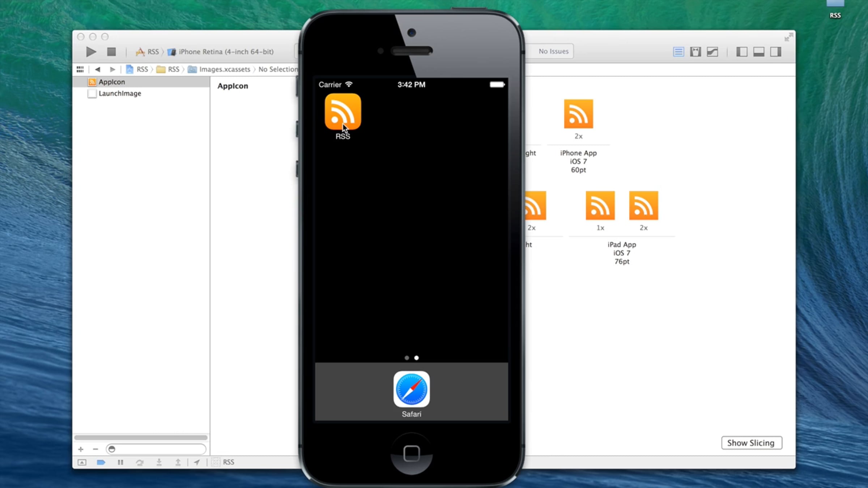Run the RSS project in Xcode
Screen dimensions: 868x488
point(91,52)
